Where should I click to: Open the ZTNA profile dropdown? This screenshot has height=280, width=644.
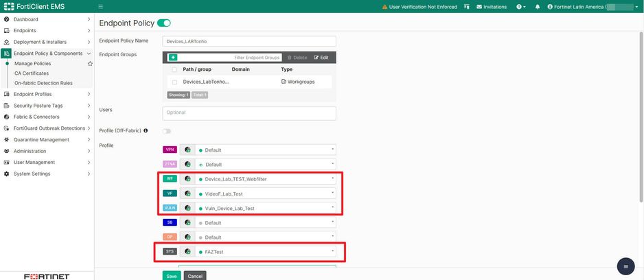tap(266, 164)
